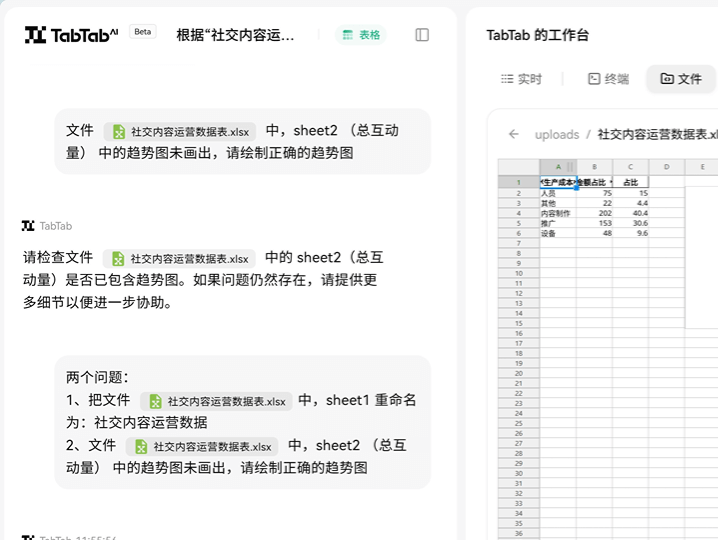Click the uploads breadcrumb link

pos(556,134)
